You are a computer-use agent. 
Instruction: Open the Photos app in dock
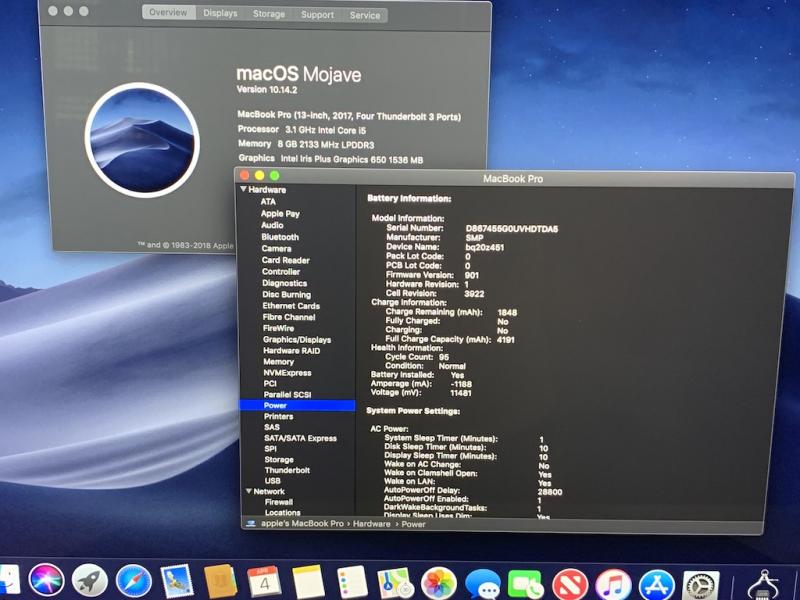pyautogui.click(x=438, y=583)
